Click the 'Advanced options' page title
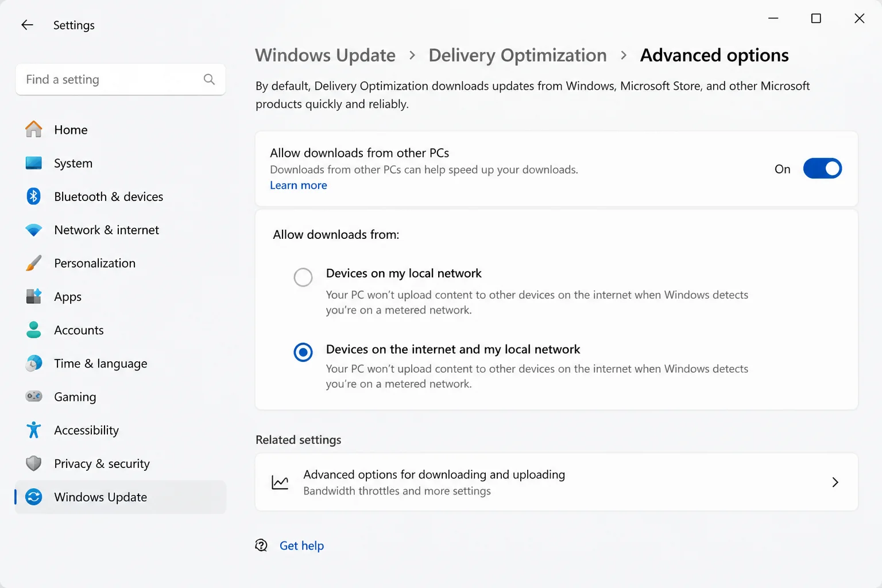Image resolution: width=882 pixels, height=588 pixels. (x=714, y=55)
